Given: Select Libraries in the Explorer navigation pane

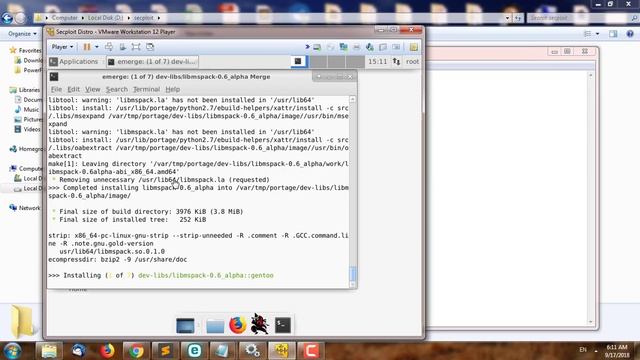Looking at the screenshot, I should [25, 90].
